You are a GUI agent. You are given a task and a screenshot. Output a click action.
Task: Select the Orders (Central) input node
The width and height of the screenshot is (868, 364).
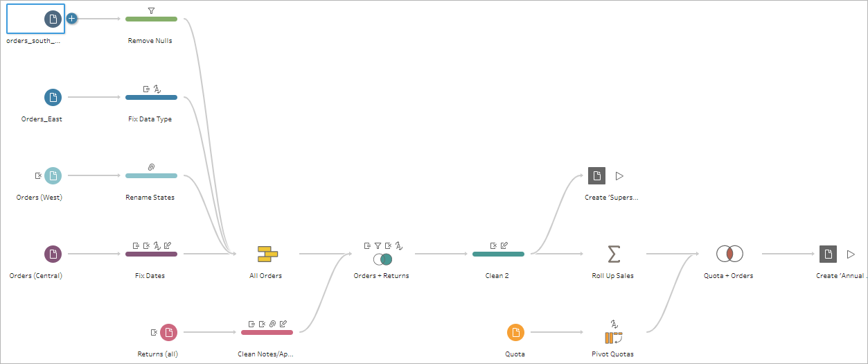[x=53, y=254]
